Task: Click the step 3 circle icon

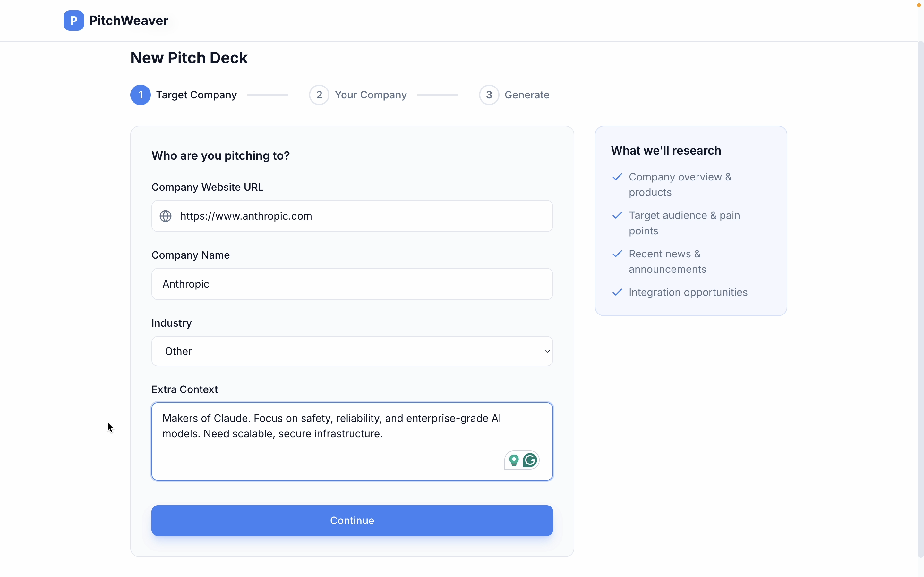Action: click(x=489, y=95)
